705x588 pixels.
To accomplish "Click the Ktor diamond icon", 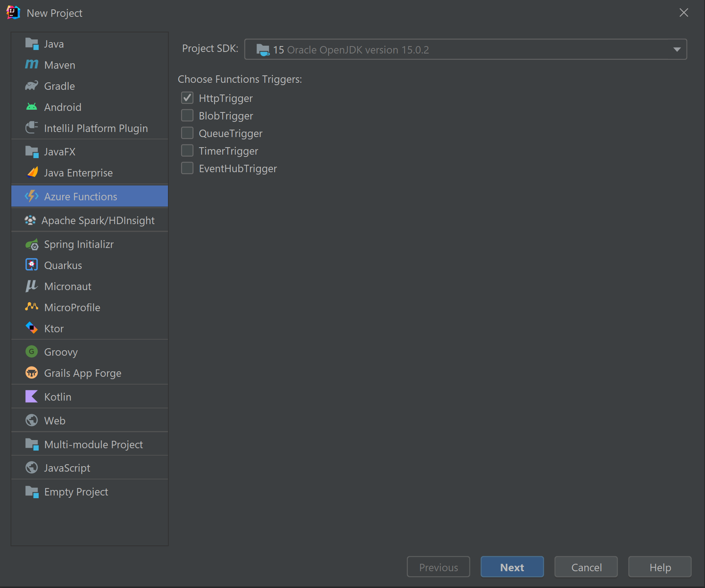I will coord(32,328).
